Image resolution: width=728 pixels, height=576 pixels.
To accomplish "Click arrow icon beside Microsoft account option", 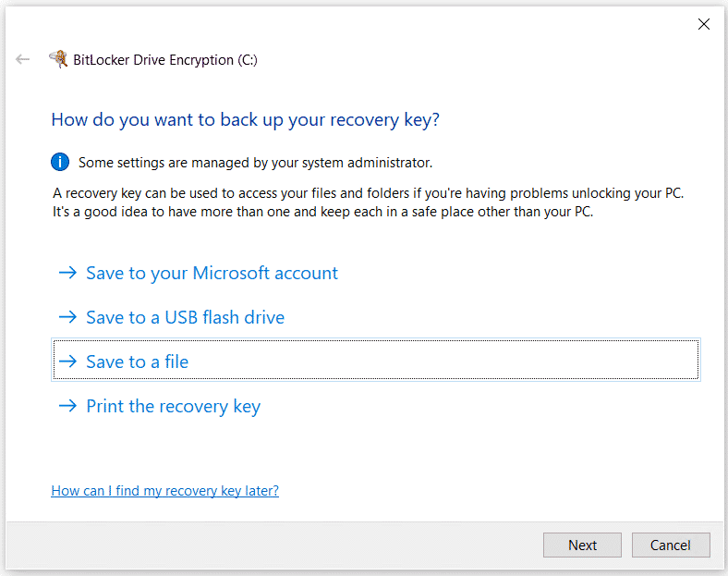I will [67, 273].
